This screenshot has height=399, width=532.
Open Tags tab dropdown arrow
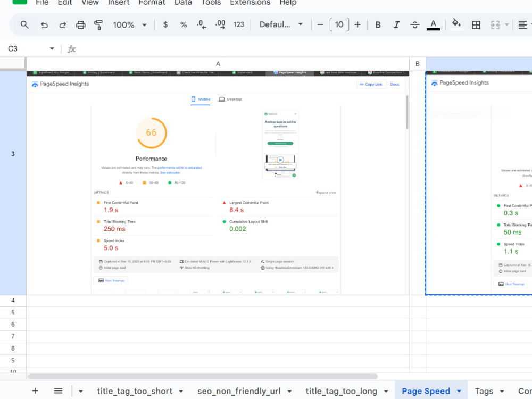point(502,391)
